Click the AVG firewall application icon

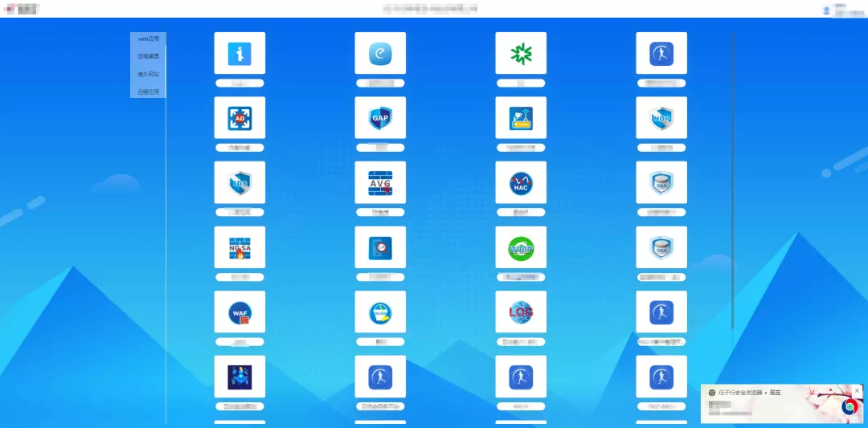380,183
